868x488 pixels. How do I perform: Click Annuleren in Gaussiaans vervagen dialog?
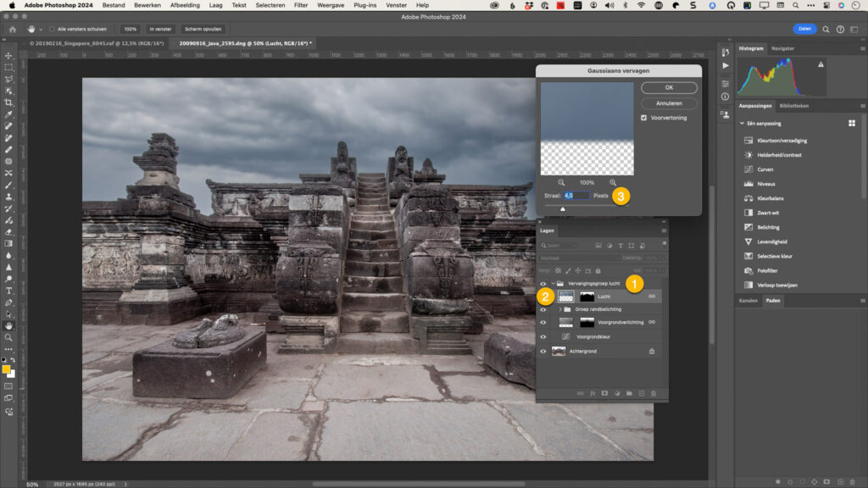[669, 103]
